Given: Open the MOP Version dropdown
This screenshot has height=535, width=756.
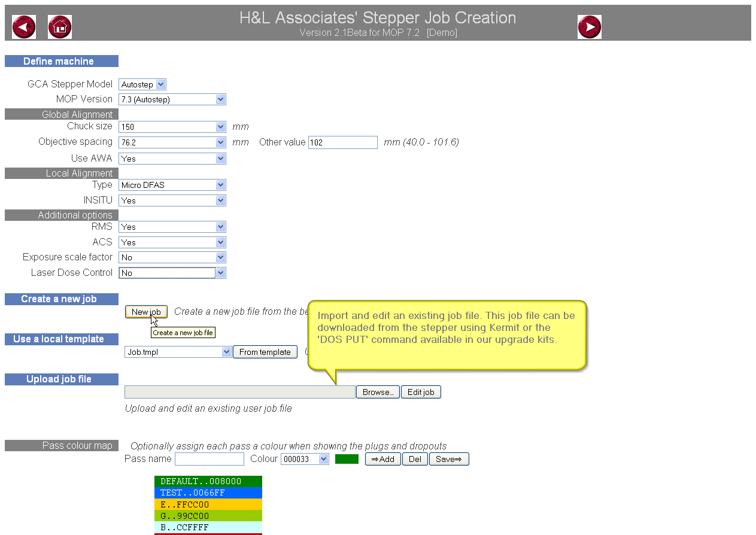Looking at the screenshot, I should tap(172, 99).
